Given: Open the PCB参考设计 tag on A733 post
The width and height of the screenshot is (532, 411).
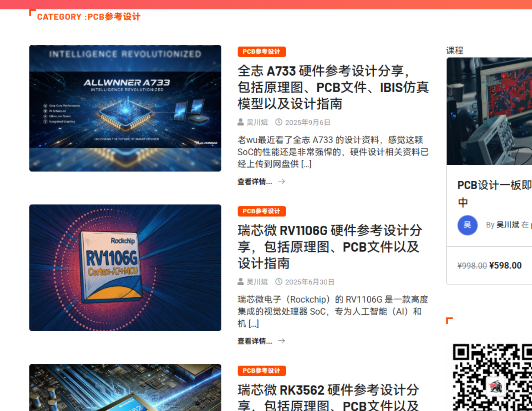Looking at the screenshot, I should click(x=261, y=52).
